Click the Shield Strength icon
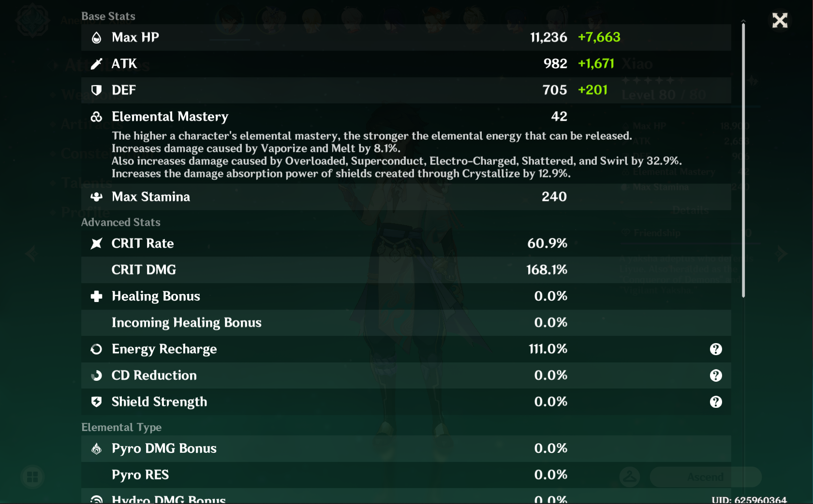 pos(96,402)
